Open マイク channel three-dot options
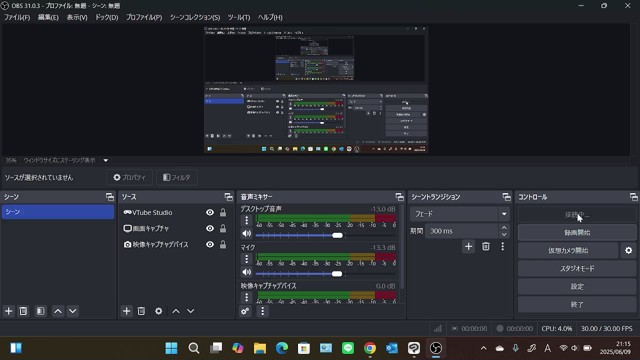640x360 pixels. [247, 259]
